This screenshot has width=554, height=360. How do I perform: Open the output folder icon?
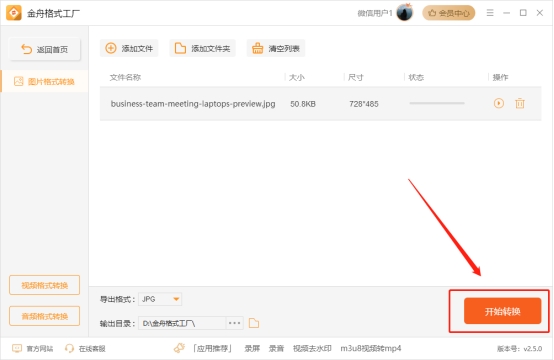pyautogui.click(x=254, y=323)
